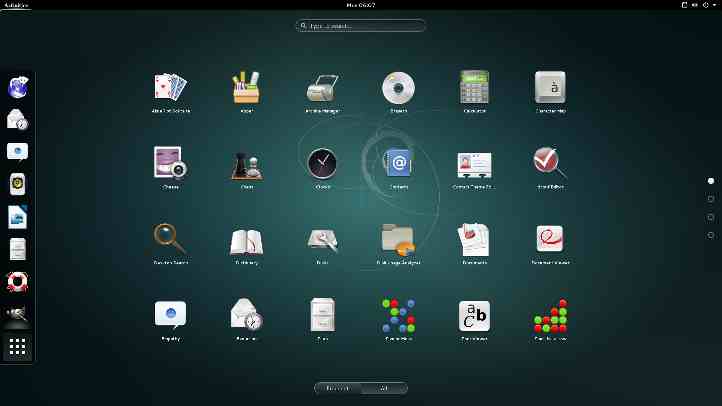This screenshot has width=722, height=406.
Task: Toggle Show Applications grid in dash
Action: (18, 347)
